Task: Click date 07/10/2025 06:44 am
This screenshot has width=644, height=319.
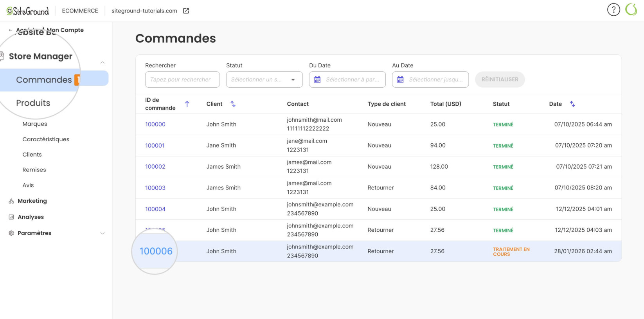Action: pos(583,124)
